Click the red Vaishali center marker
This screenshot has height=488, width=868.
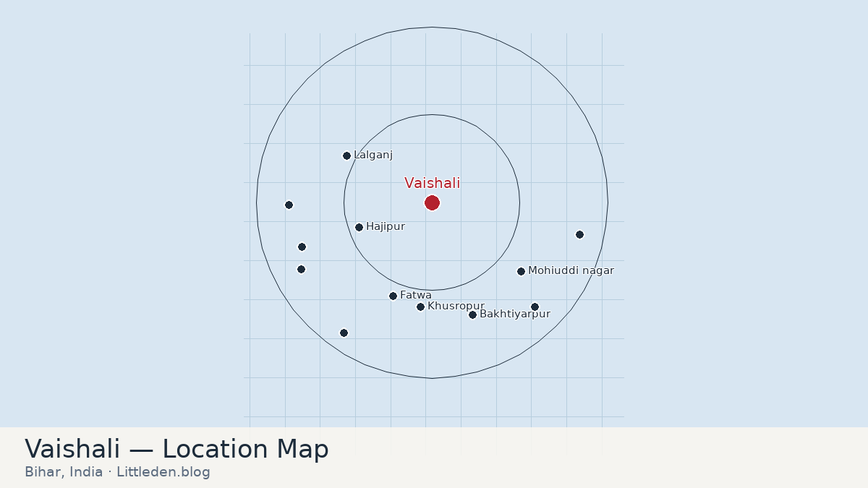tap(432, 202)
